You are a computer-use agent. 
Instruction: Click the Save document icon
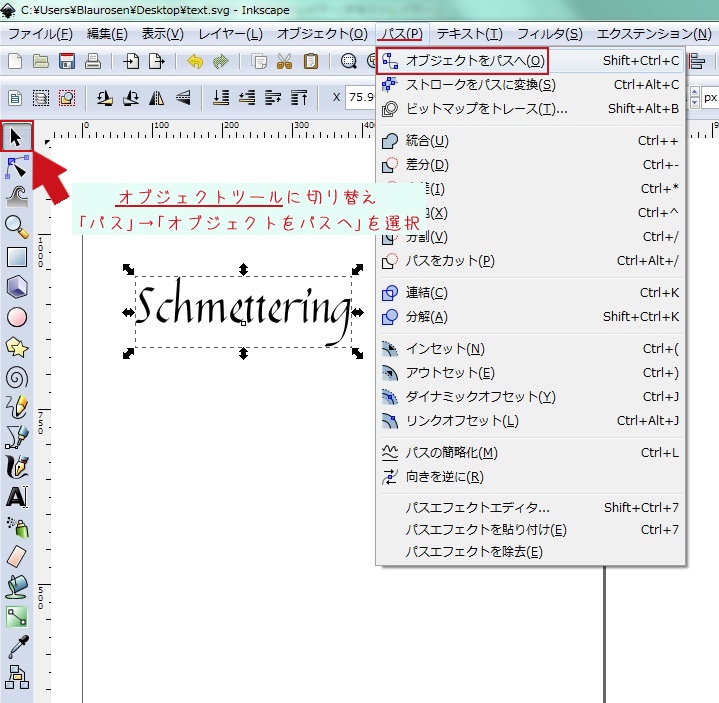67,62
